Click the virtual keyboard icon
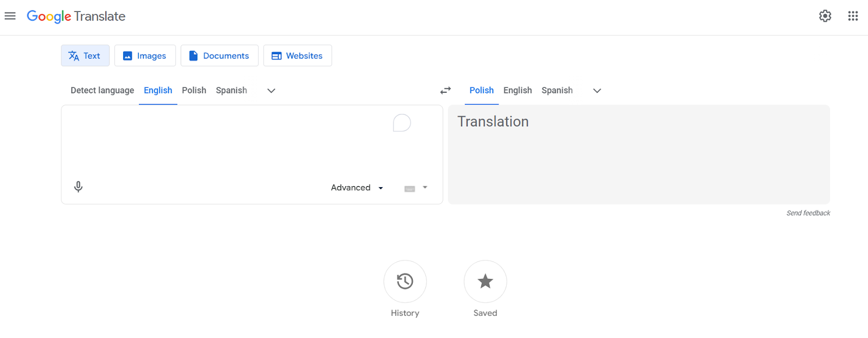 click(410, 188)
